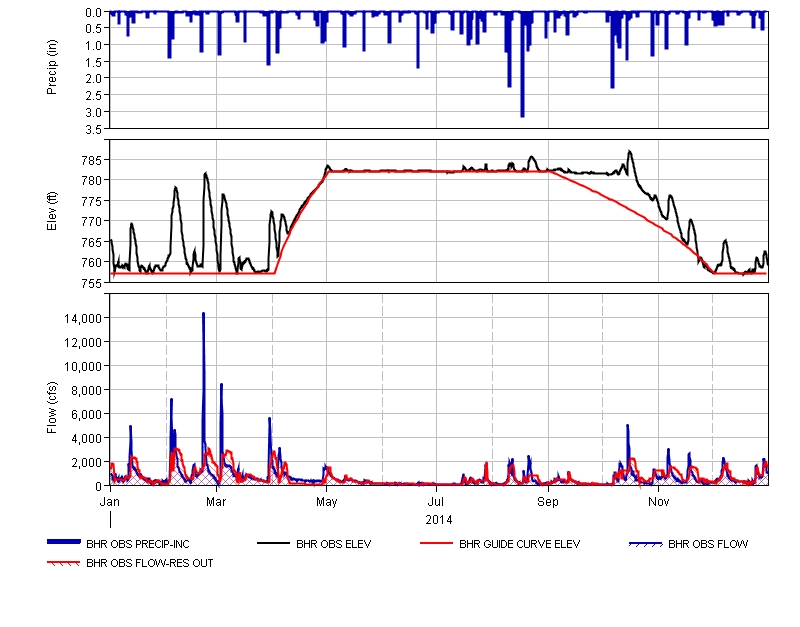
Task: Click the Elev (ft) axis title
Action: click(x=52, y=211)
